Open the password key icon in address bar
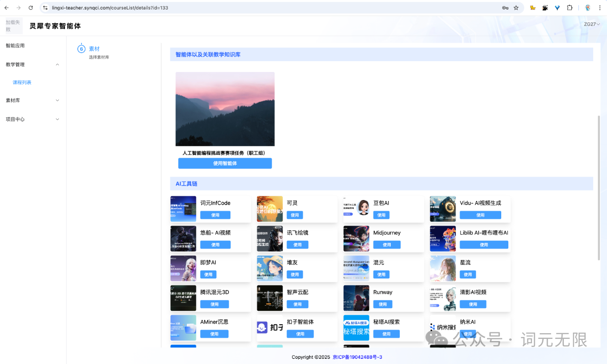Image resolution: width=607 pixels, height=364 pixels. click(x=506, y=8)
